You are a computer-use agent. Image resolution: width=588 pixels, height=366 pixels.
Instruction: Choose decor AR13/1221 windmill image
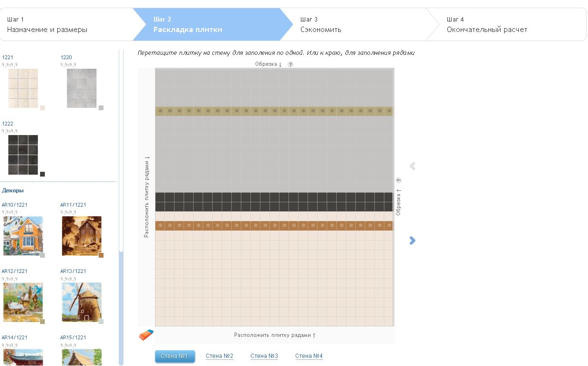point(82,302)
